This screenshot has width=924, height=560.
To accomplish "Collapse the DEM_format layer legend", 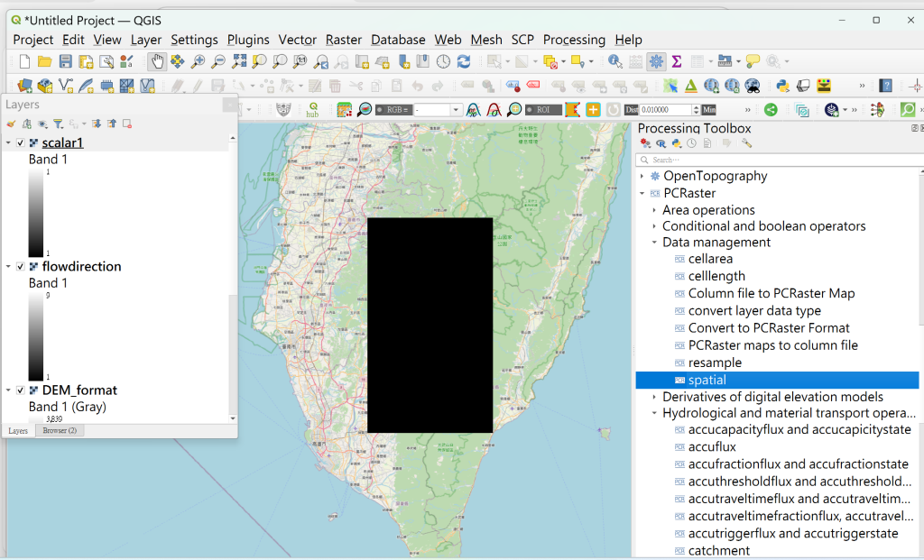I will [x=8, y=390].
